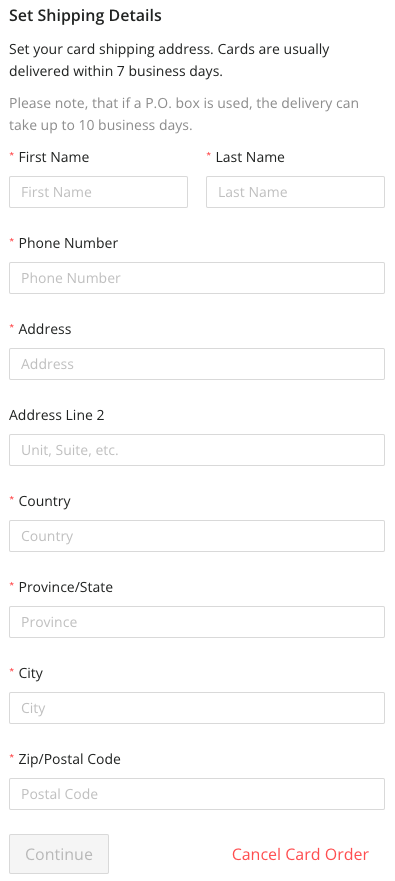Focus the Last Name input box

pyautogui.click(x=296, y=192)
